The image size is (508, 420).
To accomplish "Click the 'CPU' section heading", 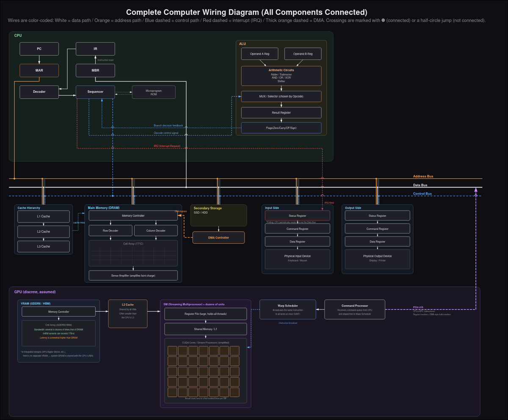I will [x=18, y=36].
